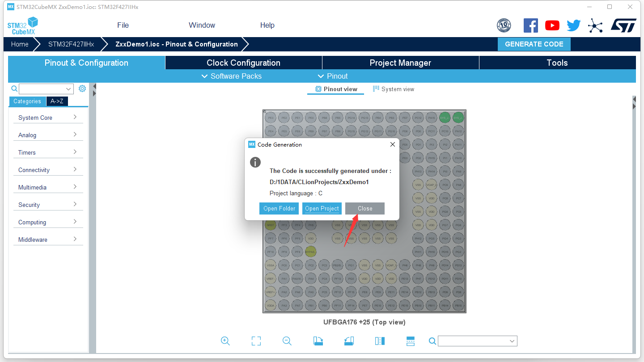The height and width of the screenshot is (362, 644).
Task: Open the ST YouTube channel icon
Action: [x=552, y=25]
